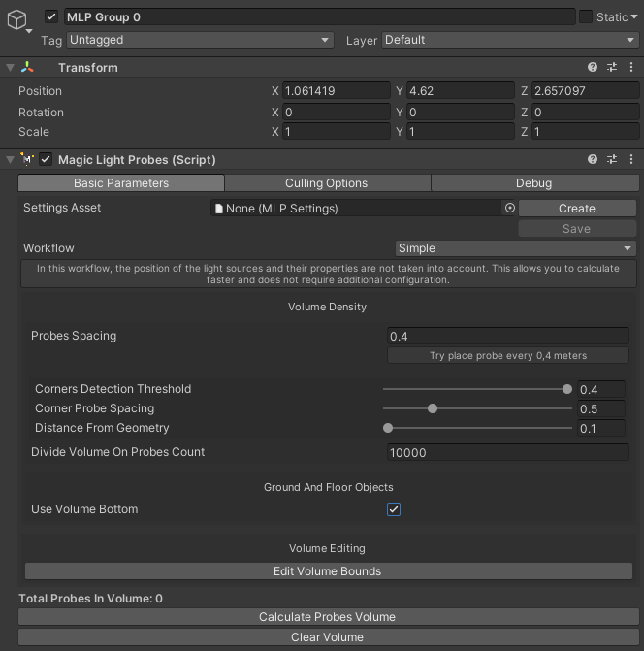This screenshot has width=644, height=651.
Task: Switch to the Debug tab
Action: (533, 183)
